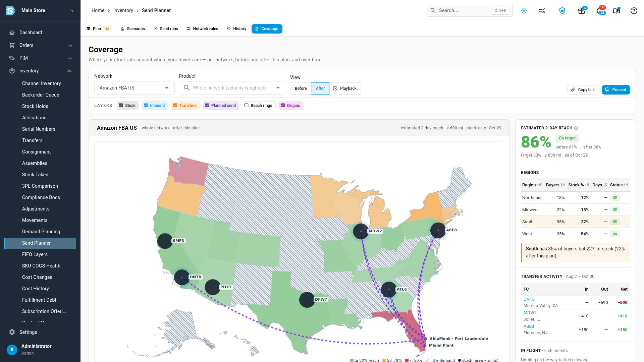This screenshot has width=644, height=362.
Task: Toggle the Inbound layer checkbox
Action: pyautogui.click(x=146, y=106)
